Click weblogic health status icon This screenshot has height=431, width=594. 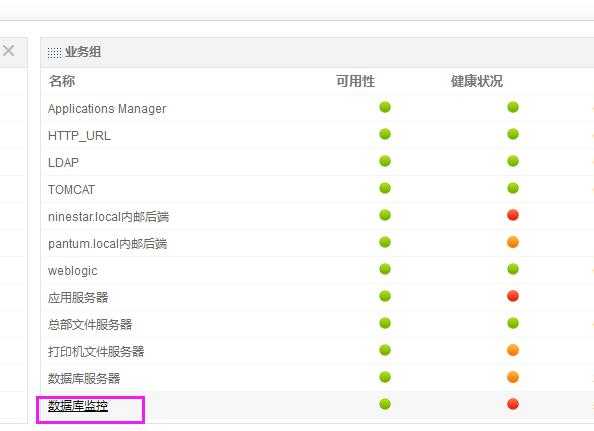pyautogui.click(x=513, y=269)
